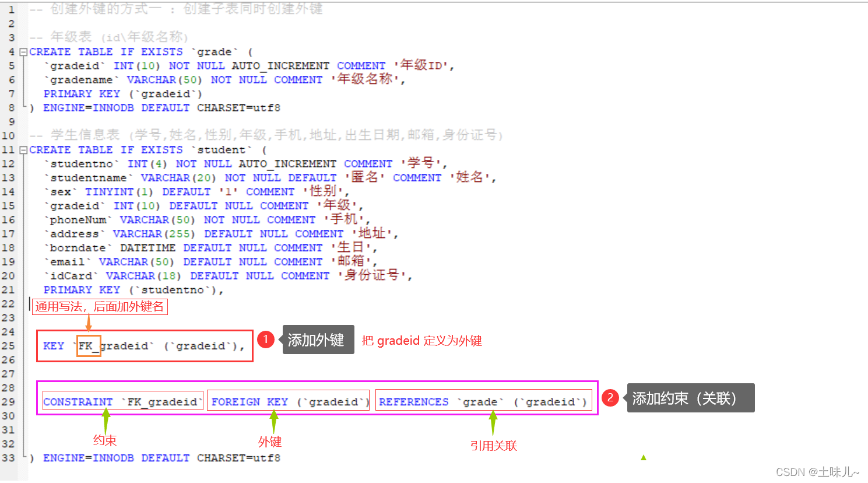
Task: Click the '性别' comment string
Action: pyautogui.click(x=323, y=191)
